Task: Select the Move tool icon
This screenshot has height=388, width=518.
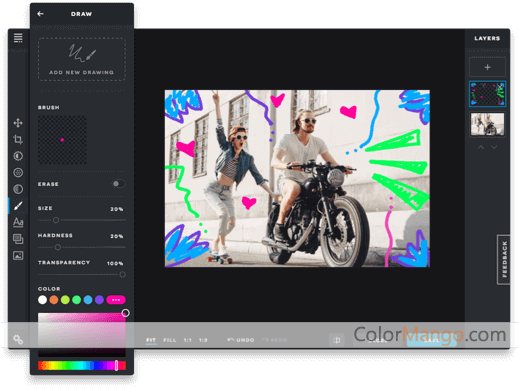Action: pos(18,123)
